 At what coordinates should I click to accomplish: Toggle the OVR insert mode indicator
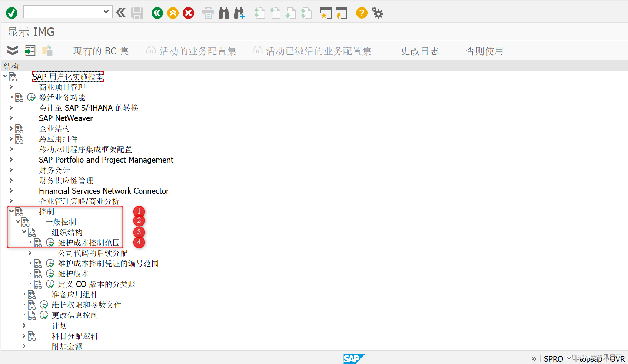[617, 359]
